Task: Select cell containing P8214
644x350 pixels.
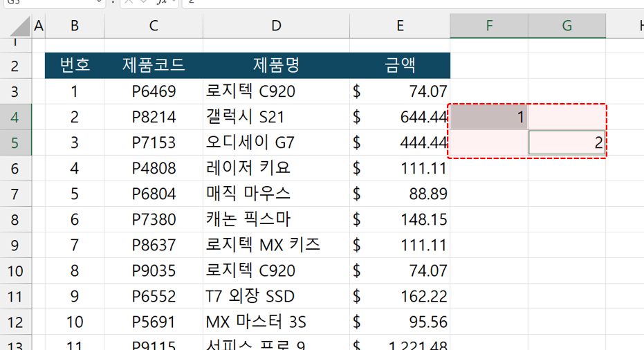Action: (x=153, y=117)
